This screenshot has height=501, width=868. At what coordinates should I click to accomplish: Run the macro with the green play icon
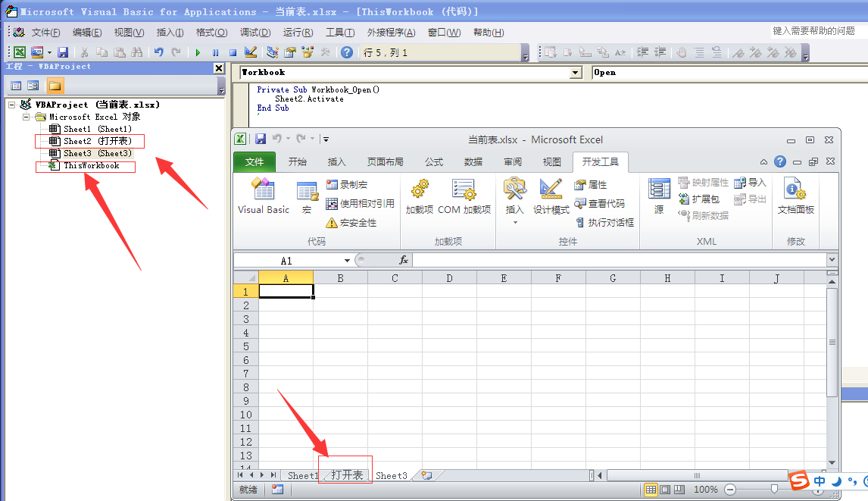pos(198,52)
